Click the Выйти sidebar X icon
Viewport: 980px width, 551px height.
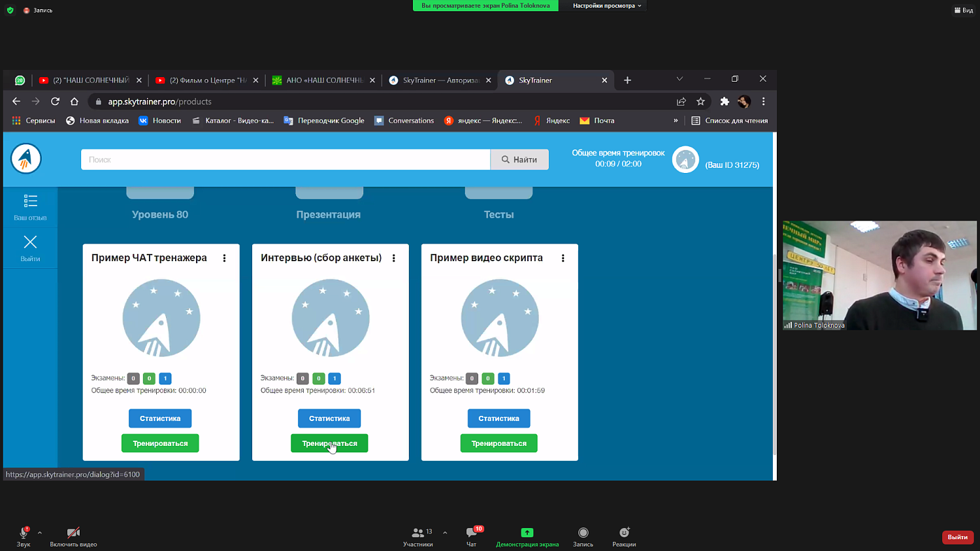(x=30, y=242)
